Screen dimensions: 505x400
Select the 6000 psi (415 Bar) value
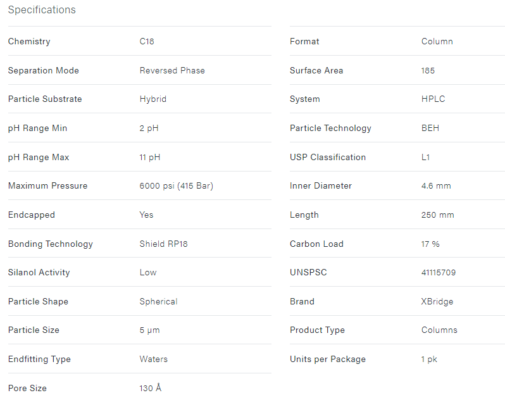click(176, 186)
